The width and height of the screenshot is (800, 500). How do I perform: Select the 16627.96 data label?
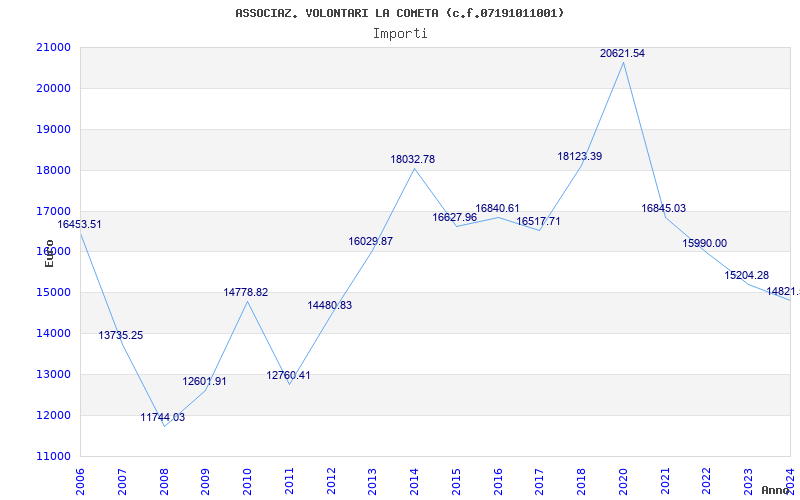point(455,217)
